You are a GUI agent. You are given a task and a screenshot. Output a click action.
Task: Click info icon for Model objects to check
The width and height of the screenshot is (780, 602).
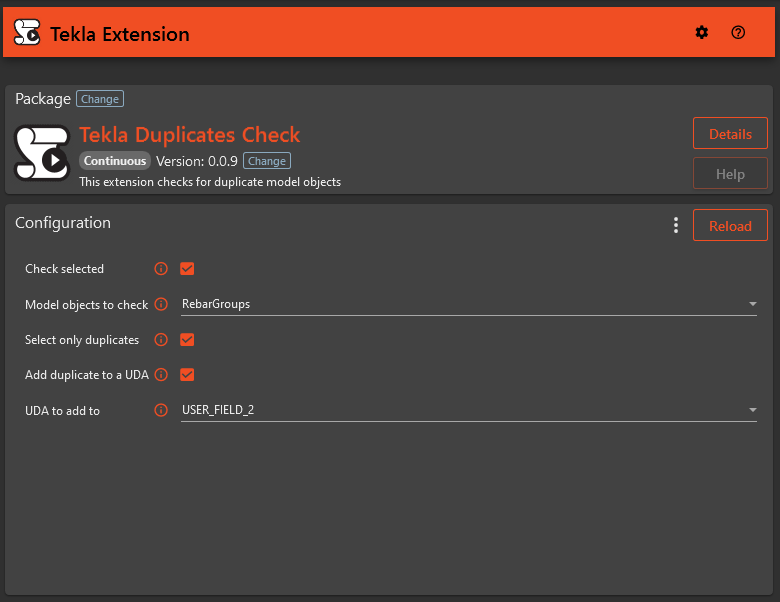coord(161,305)
